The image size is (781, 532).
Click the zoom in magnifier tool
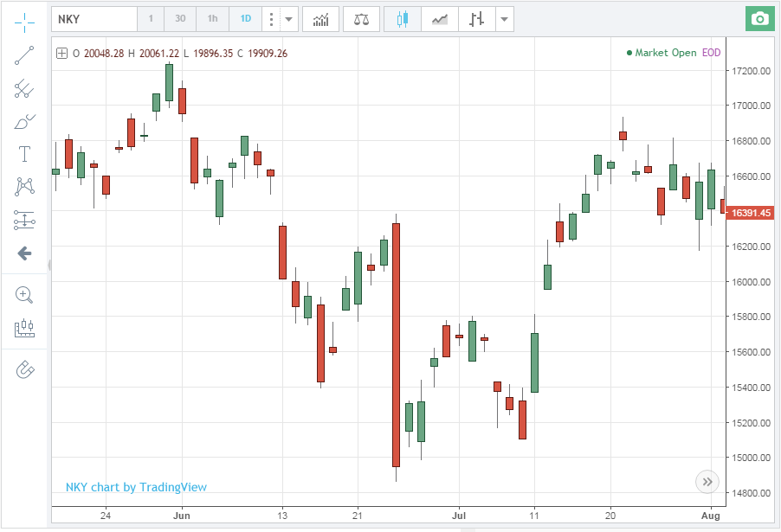click(x=25, y=295)
